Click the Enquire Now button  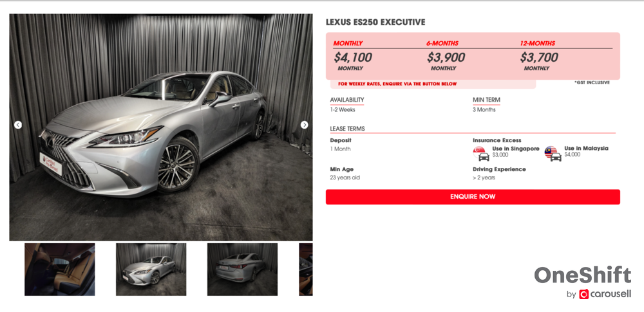[473, 197]
